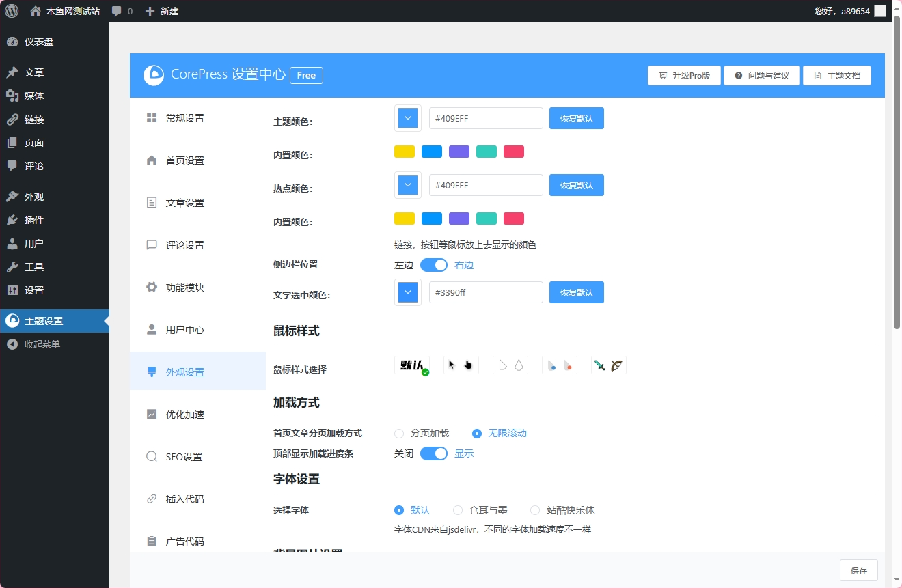Image resolution: width=902 pixels, height=588 pixels.
Task: Pick purple swatch under 主题颜色
Action: 459,152
